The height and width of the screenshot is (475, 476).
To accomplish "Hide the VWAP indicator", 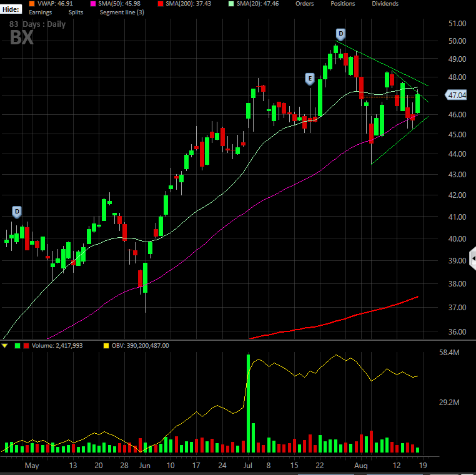I will pyautogui.click(x=55, y=4).
